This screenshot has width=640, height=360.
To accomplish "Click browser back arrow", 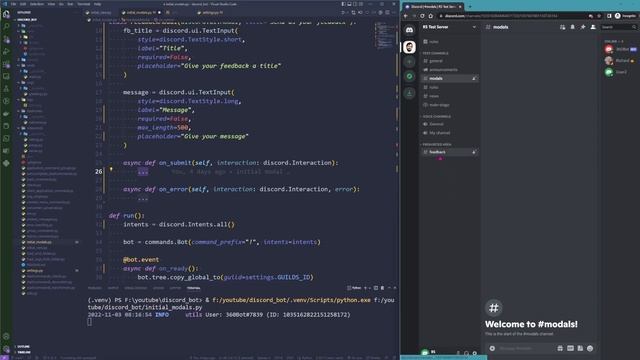I will point(406,16).
